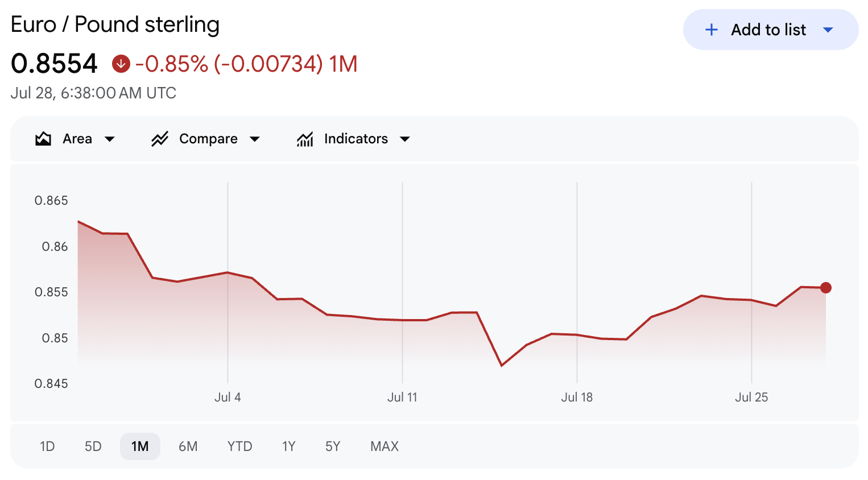Click the Jul 28, 6:38:00 AM UTC timestamp
This screenshot has width=868, height=480.
[x=93, y=93]
